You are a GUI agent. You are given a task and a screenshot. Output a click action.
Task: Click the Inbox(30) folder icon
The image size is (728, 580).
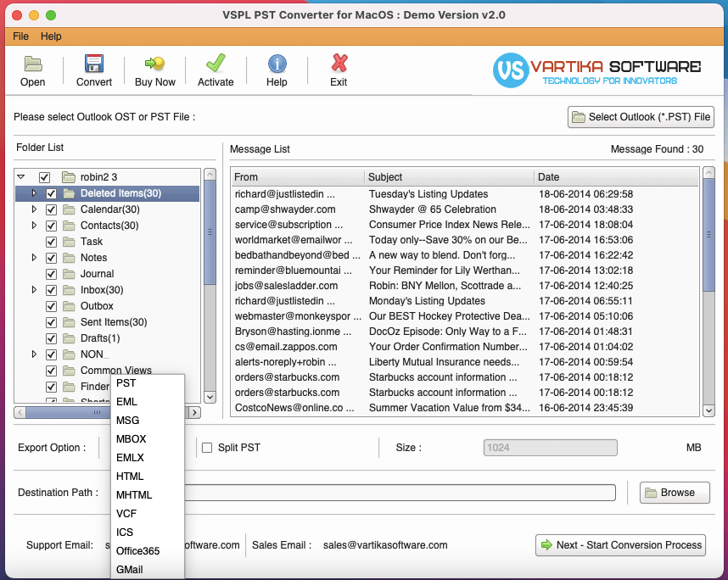pyautogui.click(x=69, y=290)
